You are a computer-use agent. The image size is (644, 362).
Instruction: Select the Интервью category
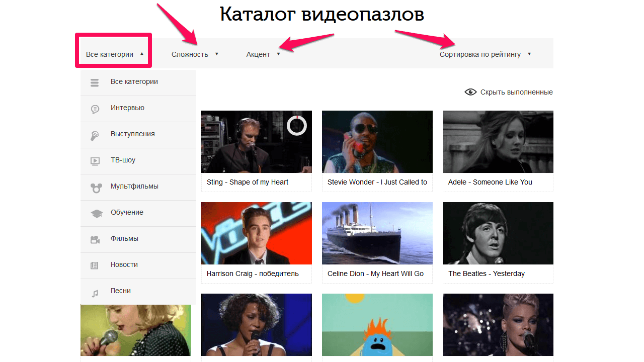138,109
